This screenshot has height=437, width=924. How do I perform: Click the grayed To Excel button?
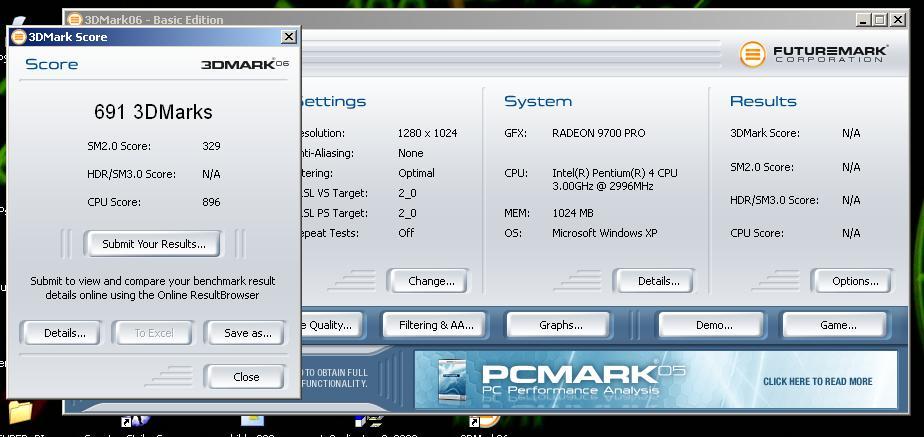coord(153,333)
